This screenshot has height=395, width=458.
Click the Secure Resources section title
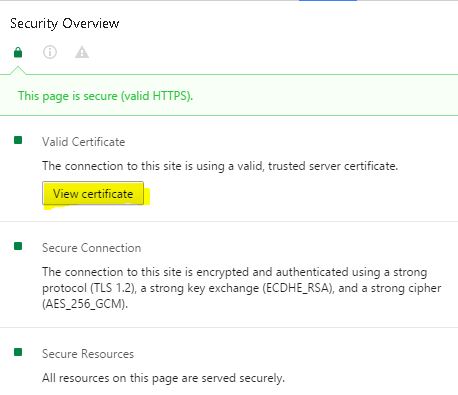coord(88,354)
